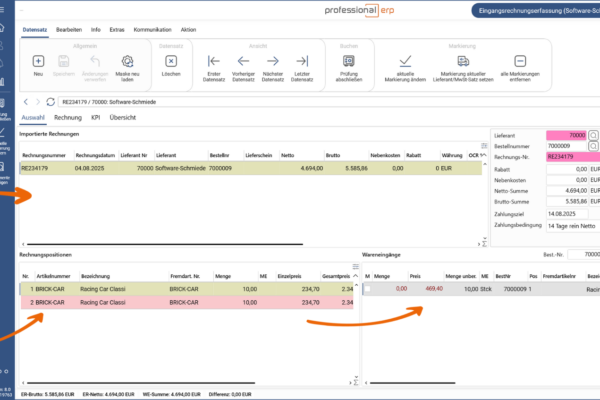This screenshot has height=400, width=600.
Task: Go to Vorheriger Datensatz
Action: (243, 61)
